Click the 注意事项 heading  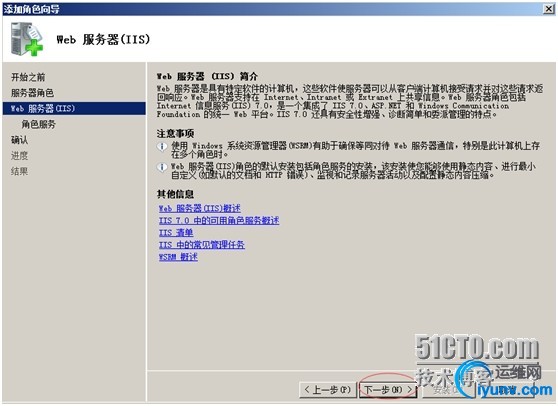[x=175, y=134]
